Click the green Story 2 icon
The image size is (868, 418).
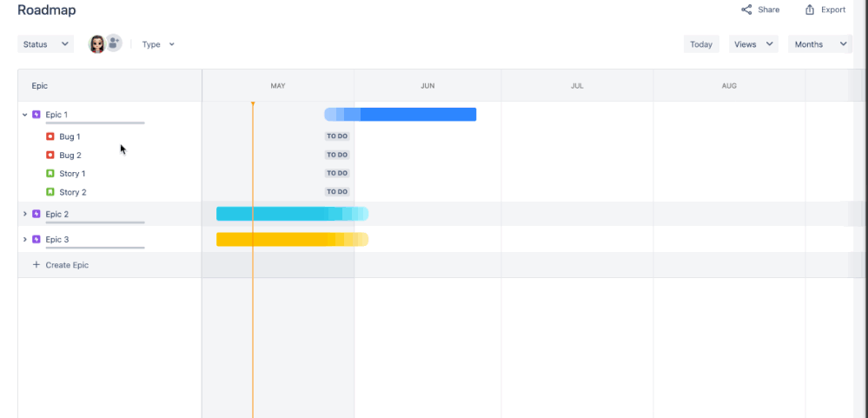50,192
